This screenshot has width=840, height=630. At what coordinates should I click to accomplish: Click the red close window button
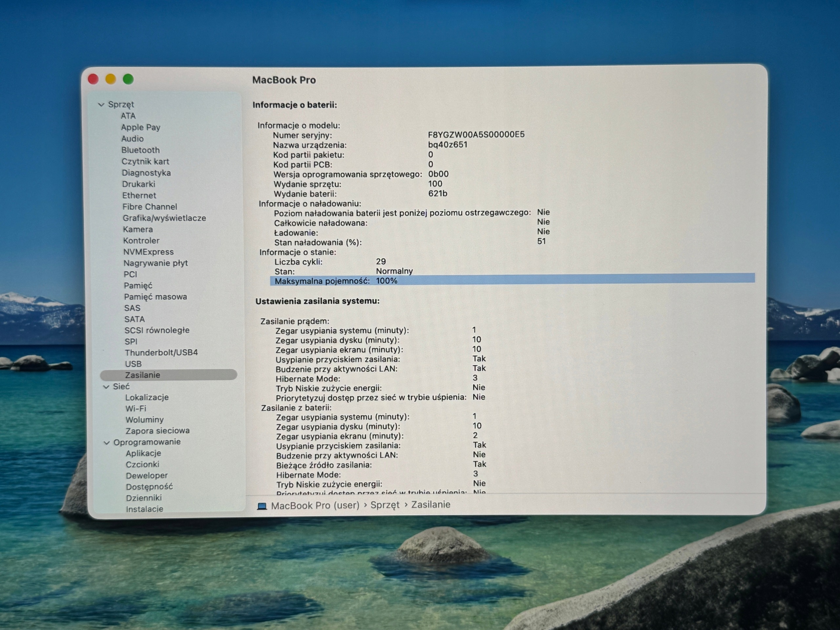94,79
